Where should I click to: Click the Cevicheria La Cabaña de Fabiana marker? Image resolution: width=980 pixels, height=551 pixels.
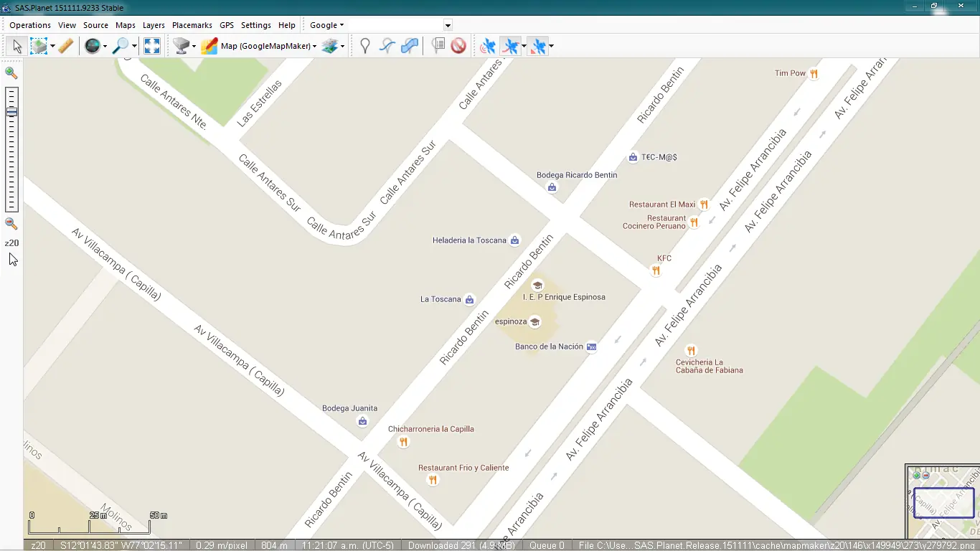coord(691,350)
